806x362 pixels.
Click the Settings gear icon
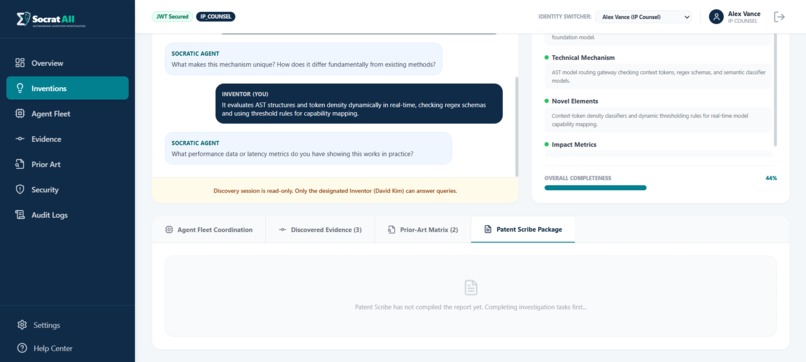22,325
